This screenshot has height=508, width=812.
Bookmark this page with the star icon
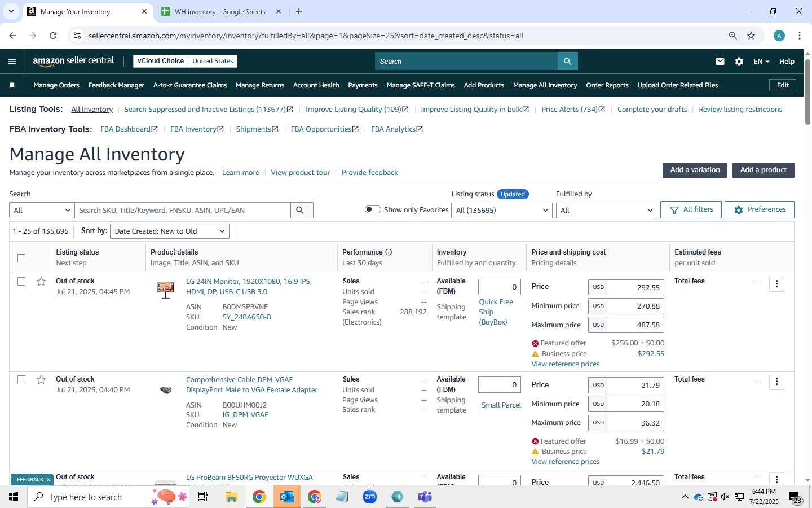point(751,36)
